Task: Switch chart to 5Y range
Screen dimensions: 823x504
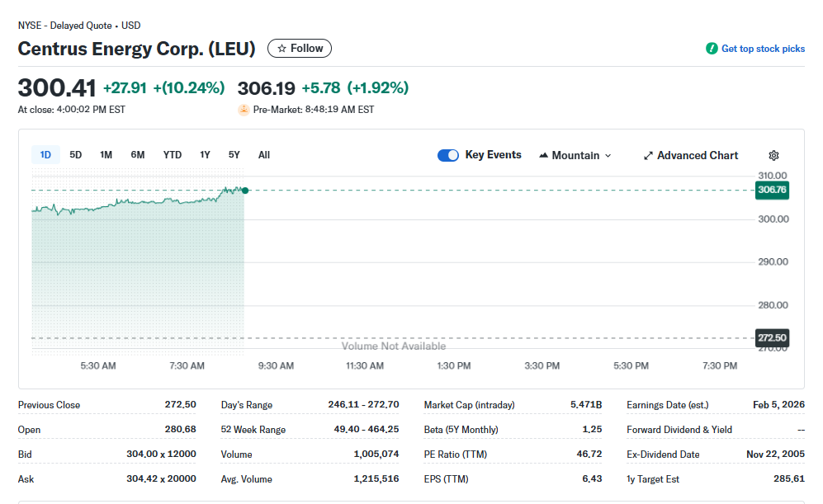Action: pos(234,155)
